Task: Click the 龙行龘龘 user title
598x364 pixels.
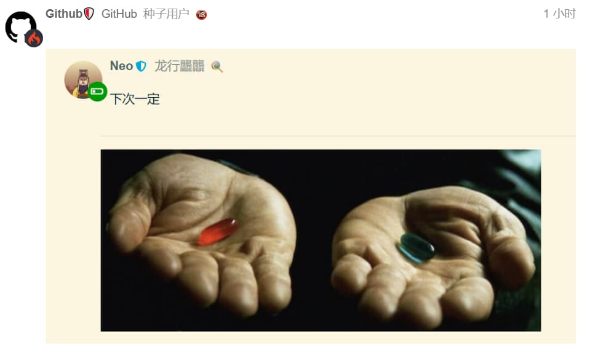Action: (179, 66)
